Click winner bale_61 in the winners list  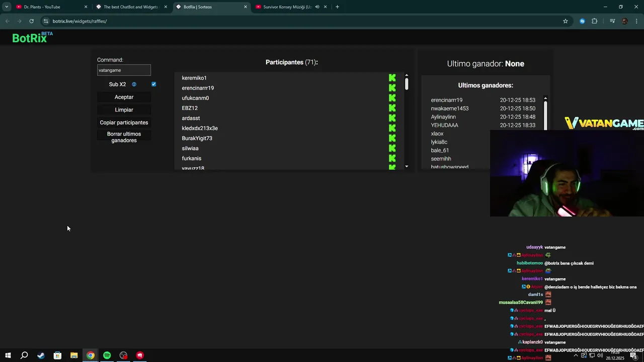(x=440, y=150)
